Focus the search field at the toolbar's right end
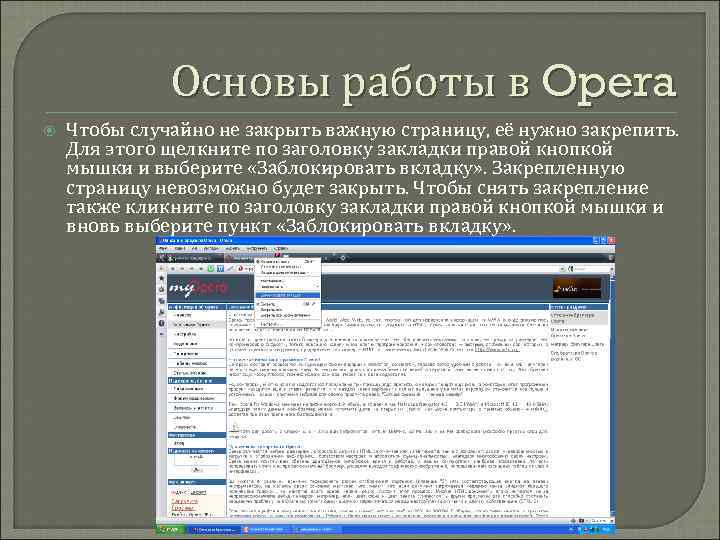This screenshot has width=720, height=540. click(x=591, y=269)
